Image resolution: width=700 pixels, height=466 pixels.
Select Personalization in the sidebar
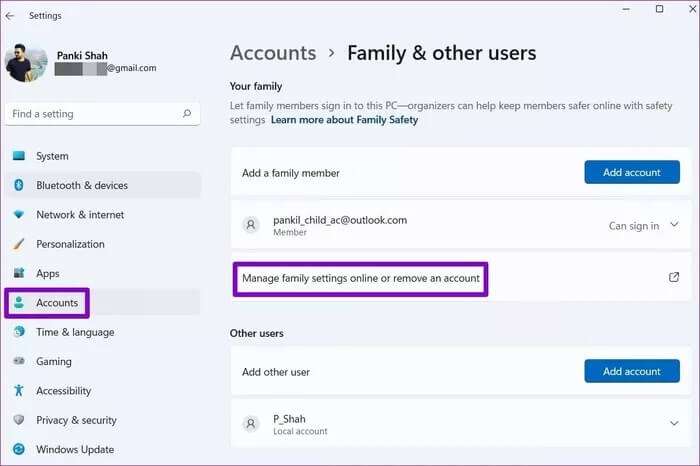click(103, 244)
